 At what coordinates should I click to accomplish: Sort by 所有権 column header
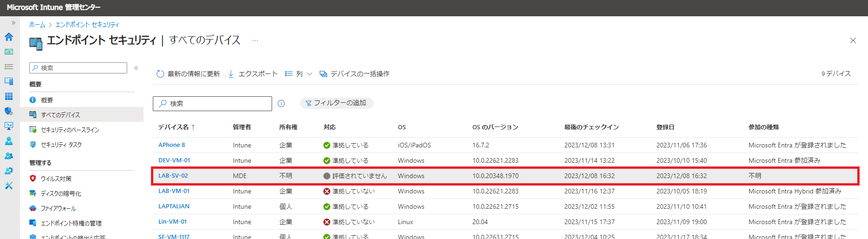288,127
